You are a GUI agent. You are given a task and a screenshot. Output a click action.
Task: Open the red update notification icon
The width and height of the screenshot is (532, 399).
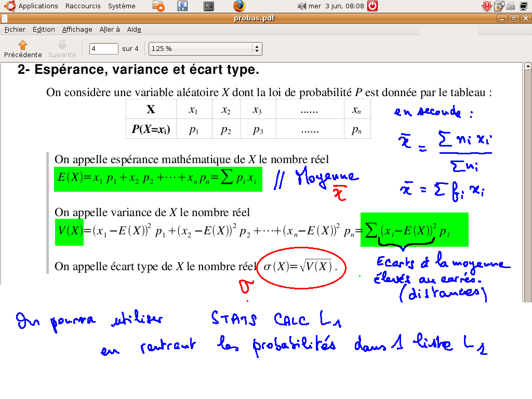point(486,6)
